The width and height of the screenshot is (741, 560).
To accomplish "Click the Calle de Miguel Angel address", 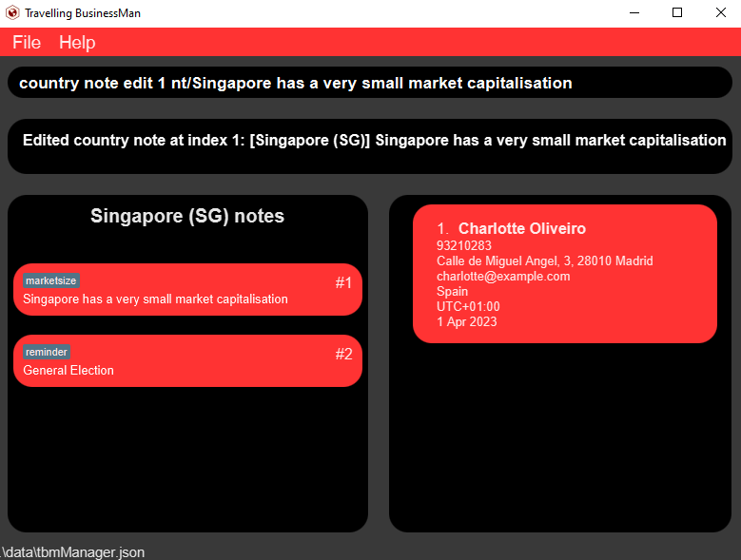I will (545, 261).
